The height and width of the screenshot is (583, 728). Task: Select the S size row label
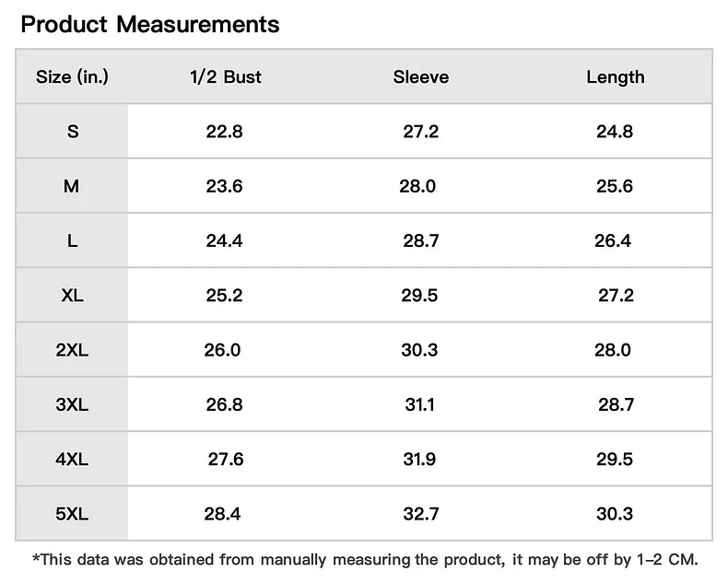point(72,132)
